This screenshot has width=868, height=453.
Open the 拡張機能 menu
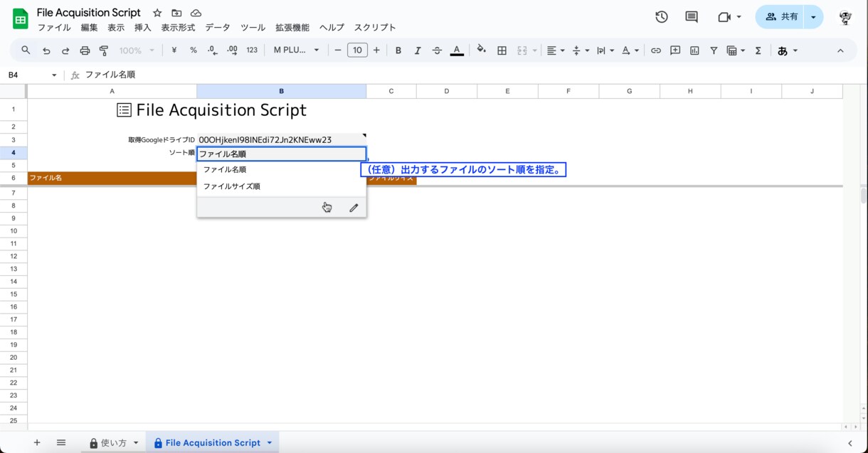[x=292, y=28]
